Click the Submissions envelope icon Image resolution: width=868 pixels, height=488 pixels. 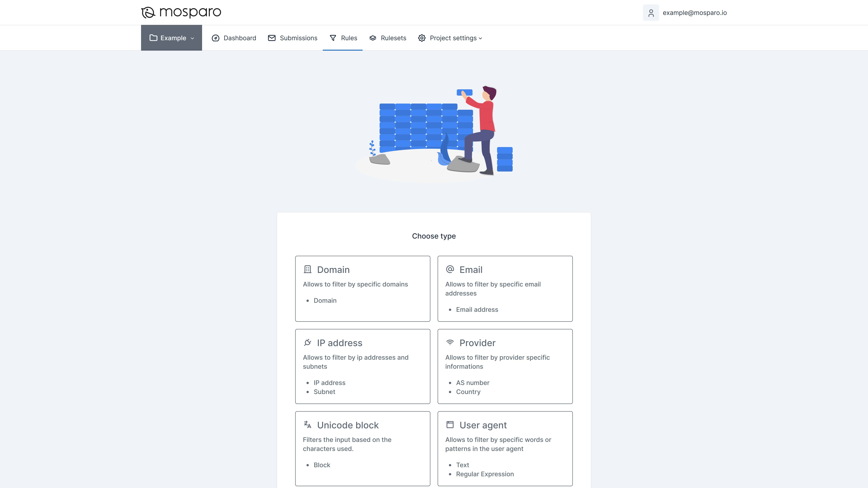pyautogui.click(x=272, y=38)
